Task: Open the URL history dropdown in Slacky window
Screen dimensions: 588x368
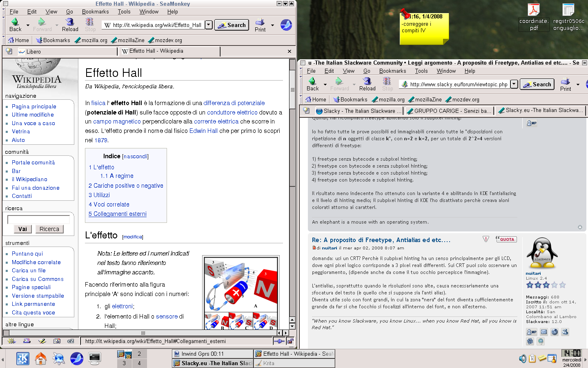Action: 514,84
